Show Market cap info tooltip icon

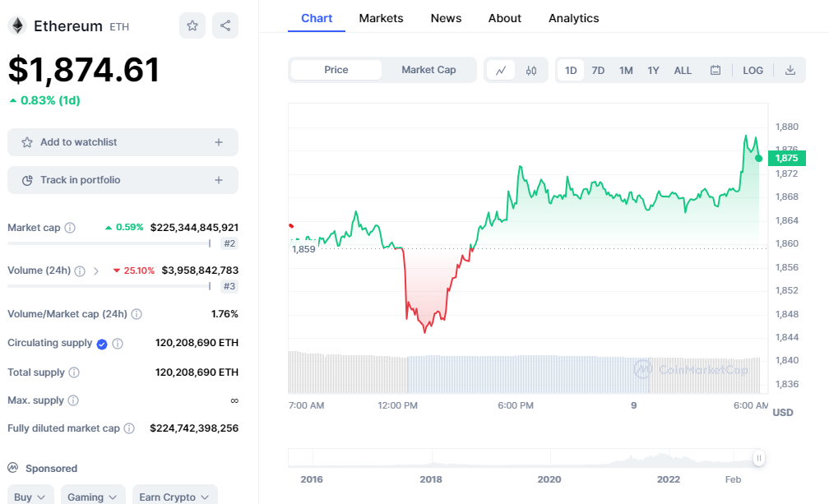click(x=70, y=228)
